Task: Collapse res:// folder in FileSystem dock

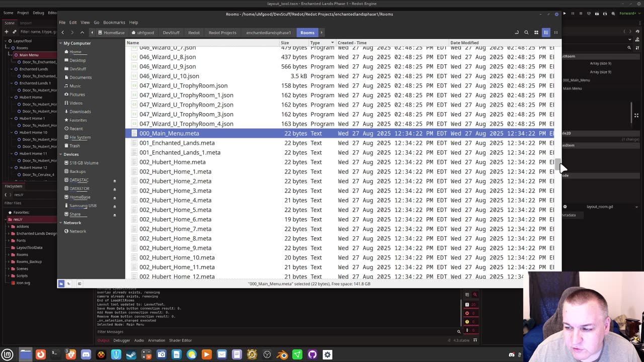Action: click(x=6, y=219)
